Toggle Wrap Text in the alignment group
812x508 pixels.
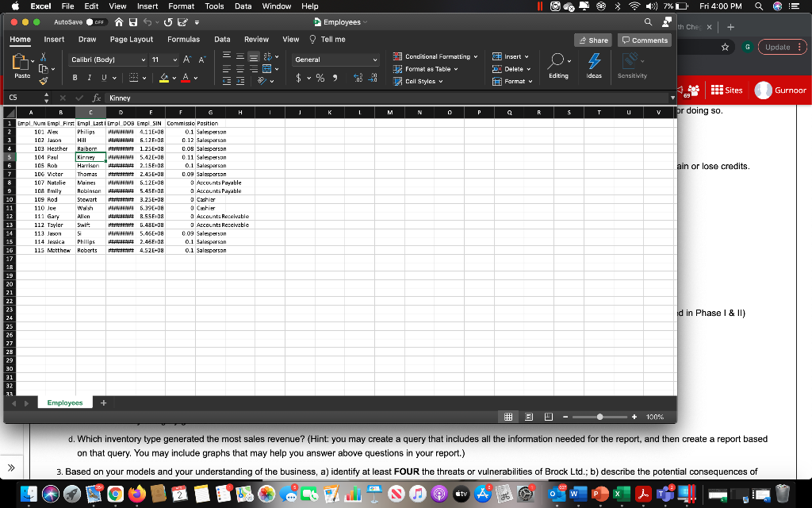pyautogui.click(x=266, y=57)
